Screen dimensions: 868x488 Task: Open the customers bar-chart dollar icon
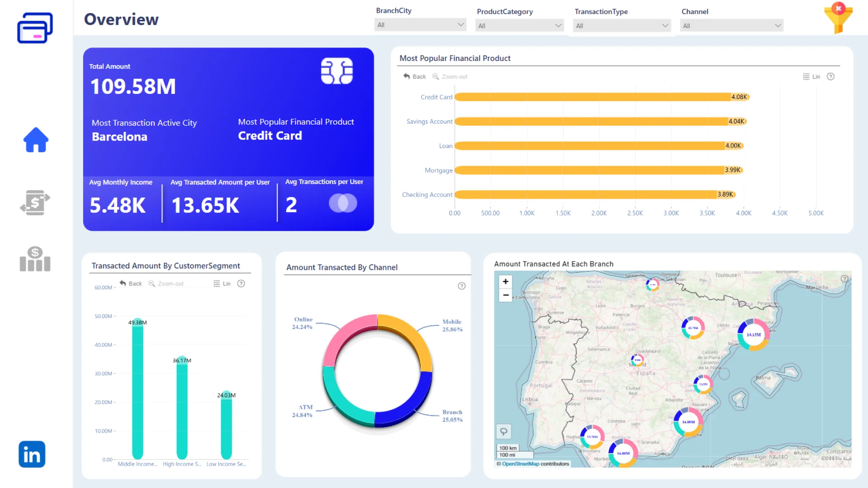pos(35,259)
